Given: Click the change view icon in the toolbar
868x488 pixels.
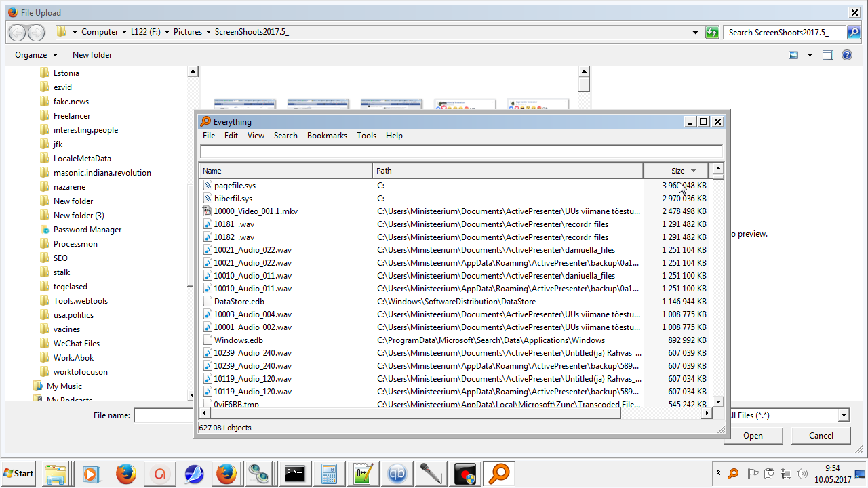Looking at the screenshot, I should pos(793,55).
